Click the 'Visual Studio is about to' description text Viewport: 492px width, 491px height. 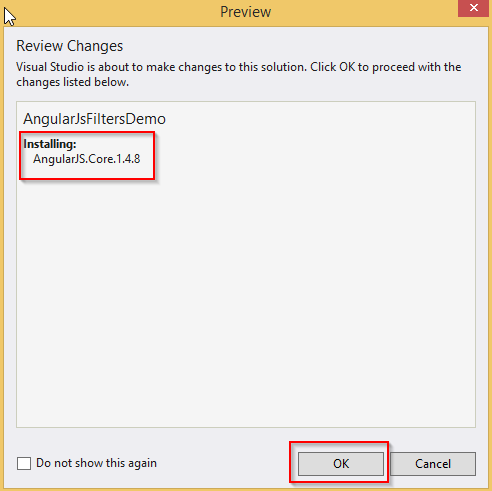(x=79, y=67)
